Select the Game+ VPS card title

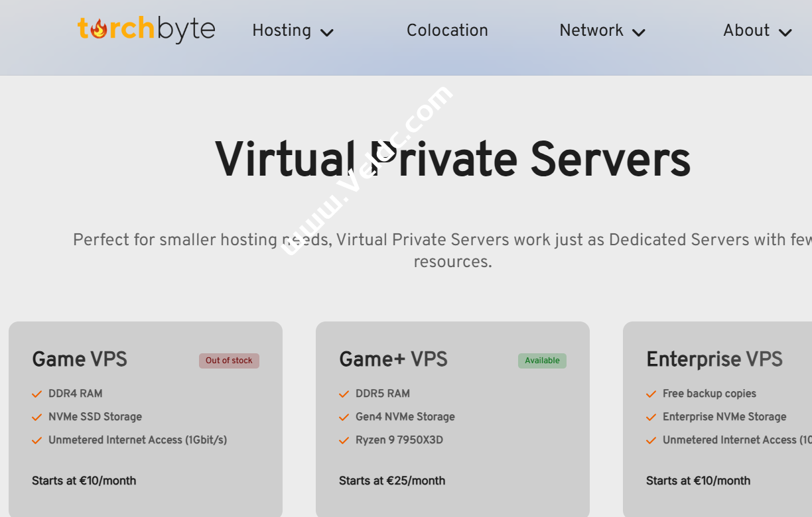pos(393,359)
